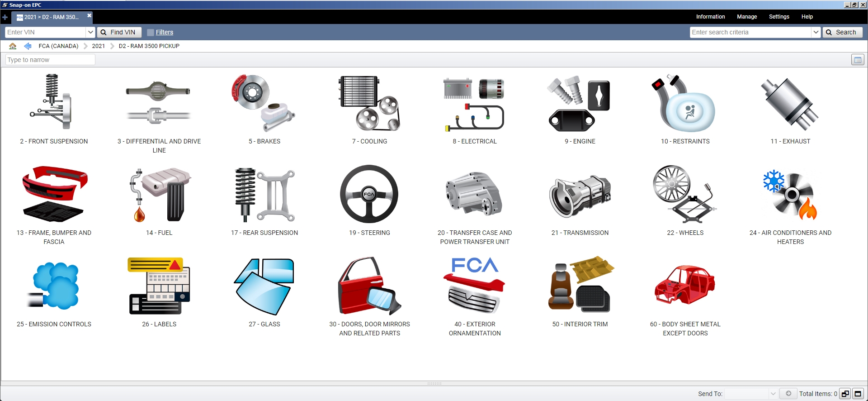This screenshot has height=401, width=868.
Task: Click the '5 - BRAKES' label
Action: pyautogui.click(x=264, y=141)
